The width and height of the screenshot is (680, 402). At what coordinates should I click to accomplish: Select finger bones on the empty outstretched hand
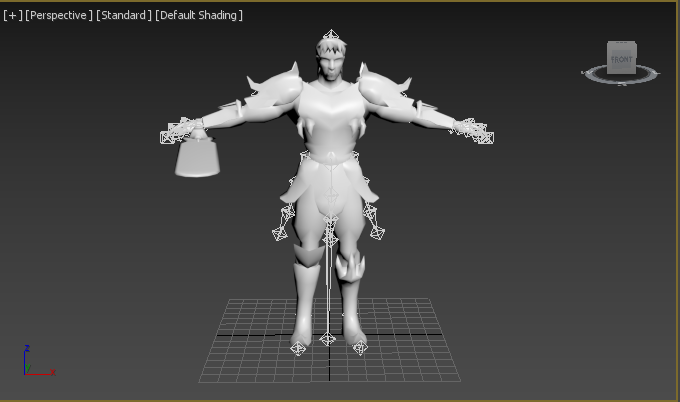(x=473, y=131)
